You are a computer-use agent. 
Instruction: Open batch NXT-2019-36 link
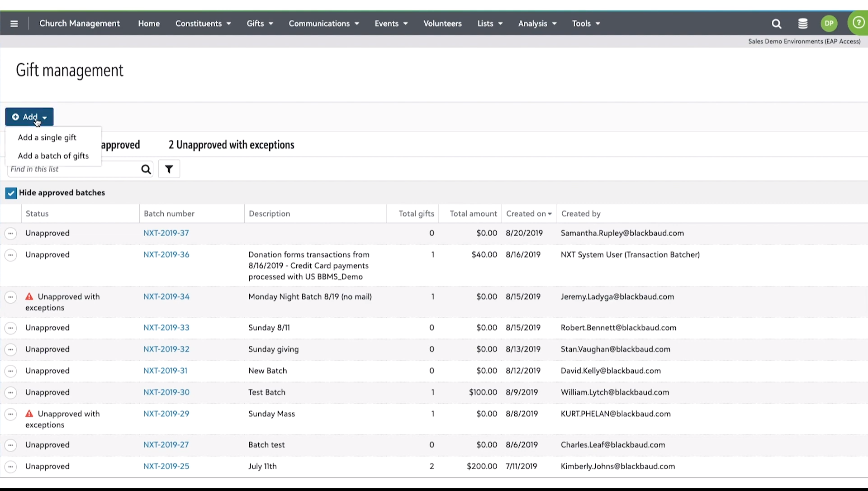(166, 255)
